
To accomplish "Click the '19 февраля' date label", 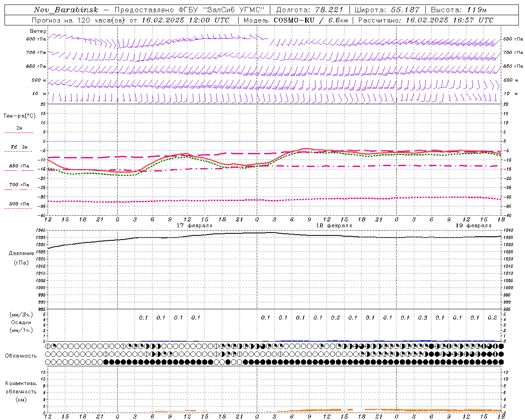I will tap(473, 226).
